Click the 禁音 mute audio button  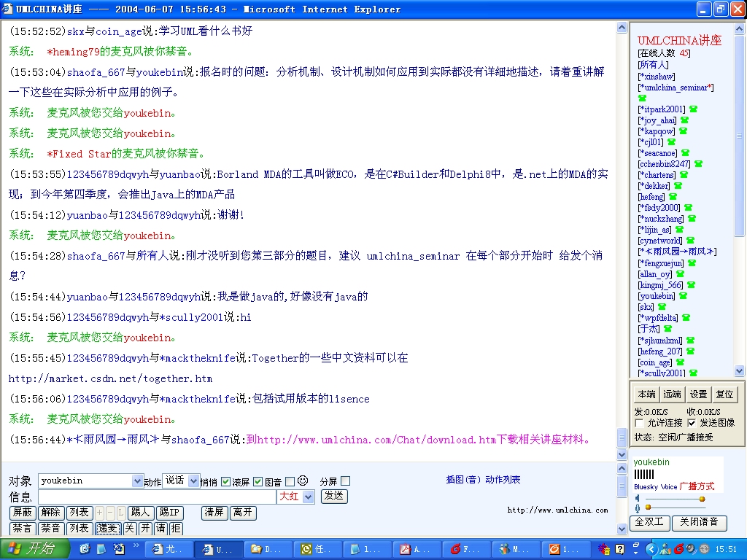click(x=50, y=528)
